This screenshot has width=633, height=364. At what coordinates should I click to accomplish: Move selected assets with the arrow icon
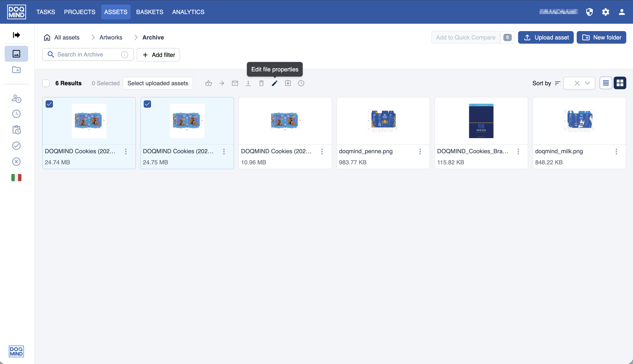[x=222, y=83]
